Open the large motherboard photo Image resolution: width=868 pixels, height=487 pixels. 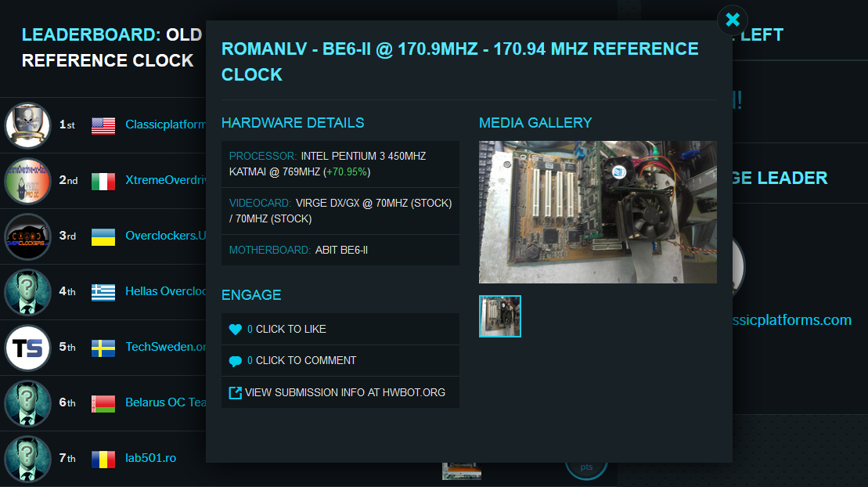coord(598,212)
